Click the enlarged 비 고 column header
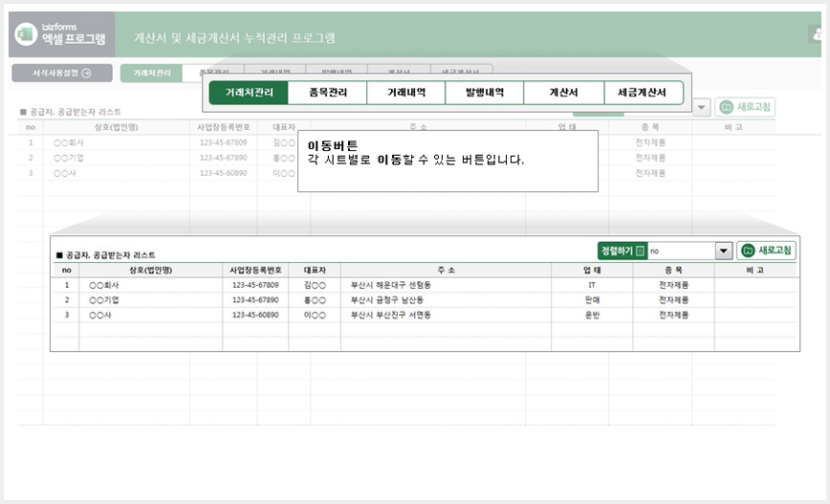830x504 pixels. [754, 270]
